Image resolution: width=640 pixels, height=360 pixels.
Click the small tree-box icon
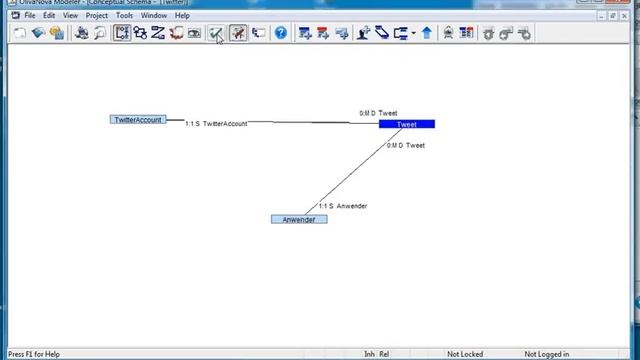coord(258,33)
